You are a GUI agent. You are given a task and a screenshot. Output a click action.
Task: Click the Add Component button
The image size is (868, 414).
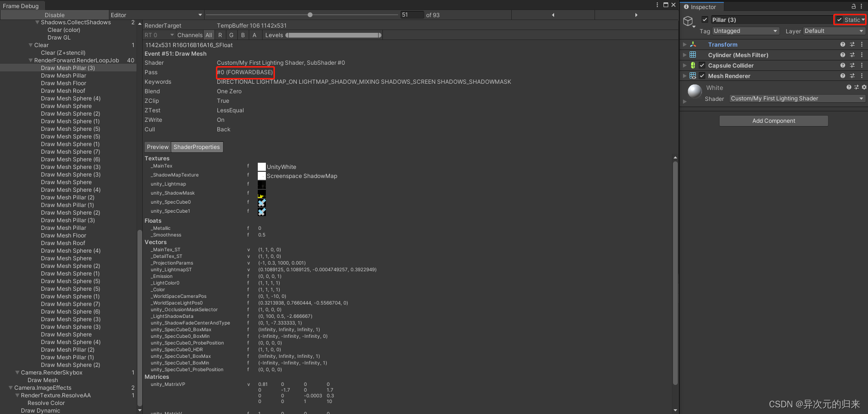point(774,121)
